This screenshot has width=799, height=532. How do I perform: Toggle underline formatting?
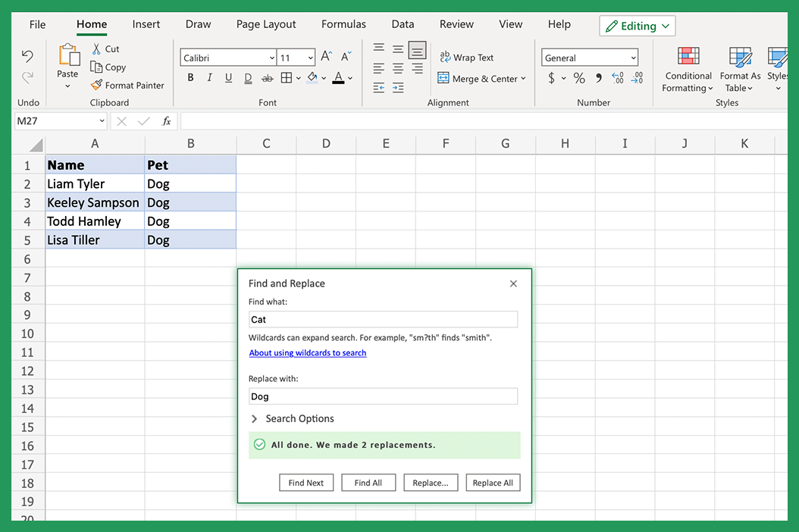pyautogui.click(x=228, y=77)
